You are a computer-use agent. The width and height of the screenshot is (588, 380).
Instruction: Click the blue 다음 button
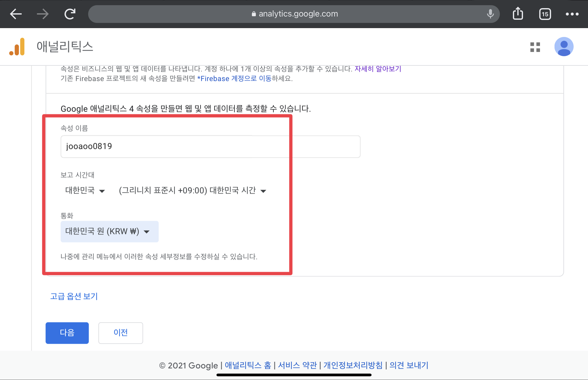coord(67,333)
